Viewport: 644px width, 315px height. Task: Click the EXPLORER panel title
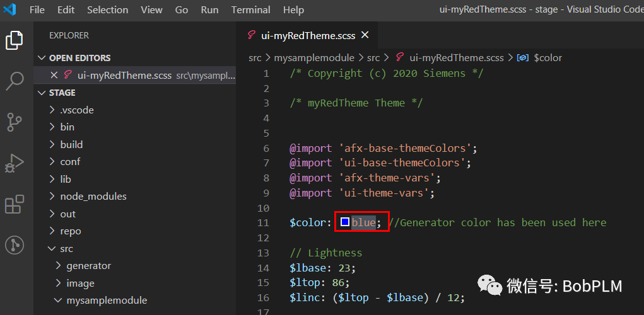point(69,36)
